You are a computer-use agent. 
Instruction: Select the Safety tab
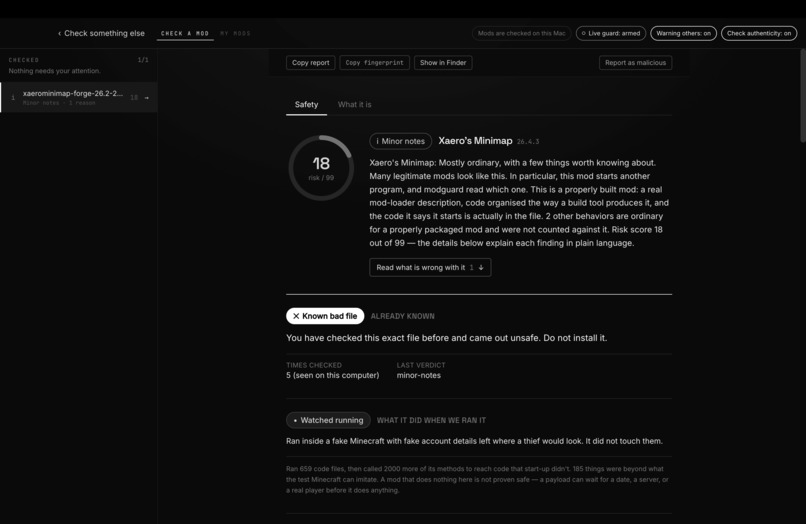[x=306, y=104]
